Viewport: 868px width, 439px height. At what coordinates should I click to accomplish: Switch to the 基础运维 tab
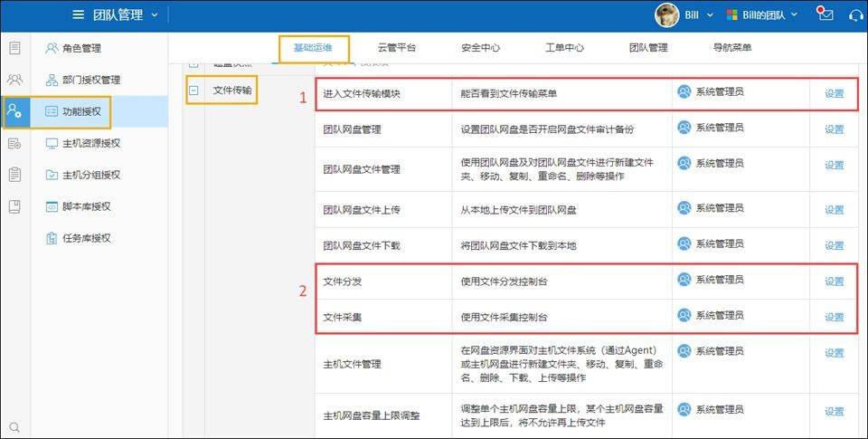[313, 48]
